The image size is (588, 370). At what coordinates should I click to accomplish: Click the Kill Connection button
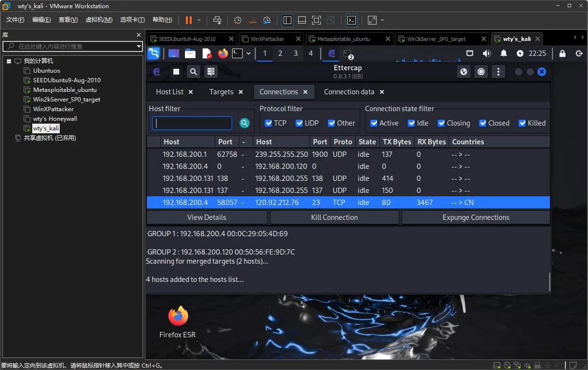(x=334, y=217)
